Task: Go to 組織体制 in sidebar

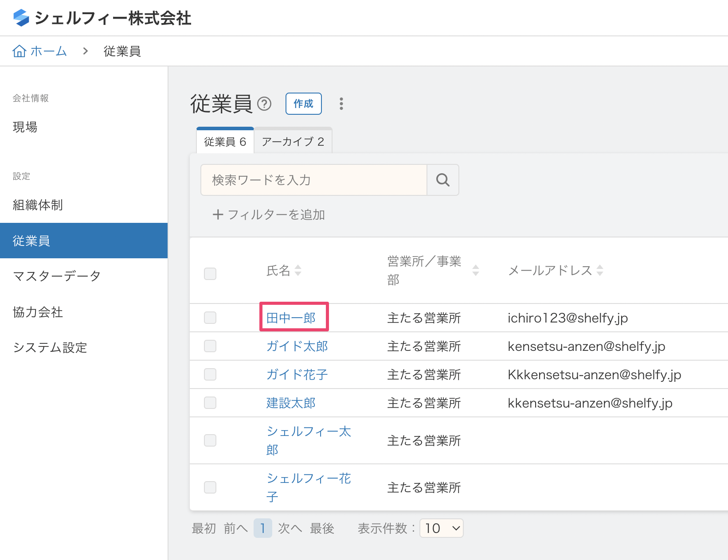Action: click(38, 205)
